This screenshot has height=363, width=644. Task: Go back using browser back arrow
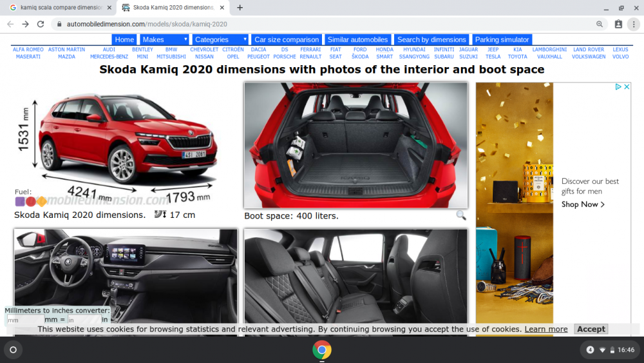[10, 25]
